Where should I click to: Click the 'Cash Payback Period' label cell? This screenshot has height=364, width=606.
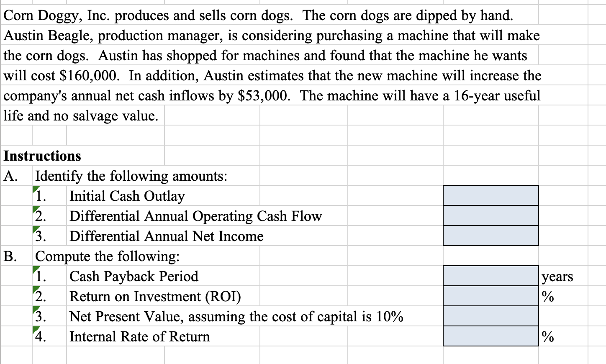pos(134,276)
